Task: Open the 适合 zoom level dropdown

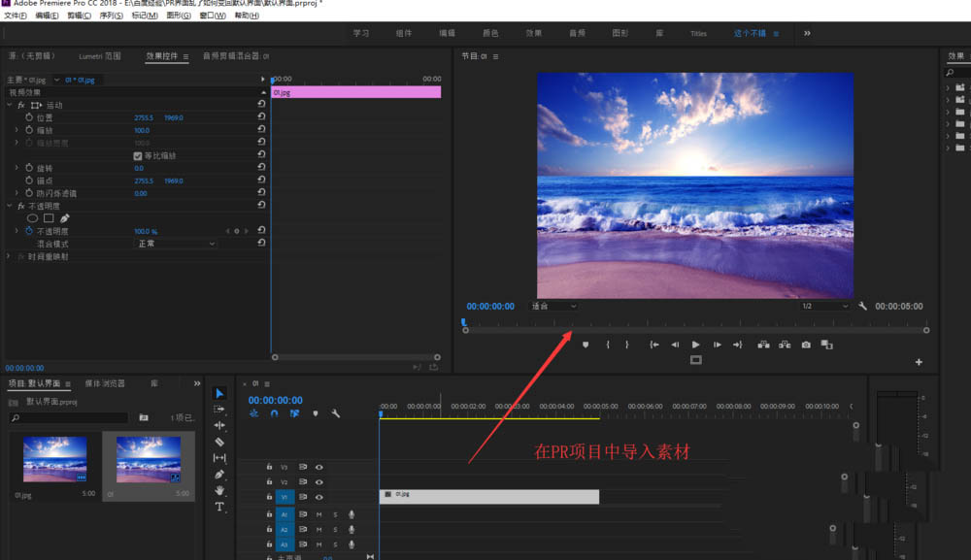Action: point(553,306)
